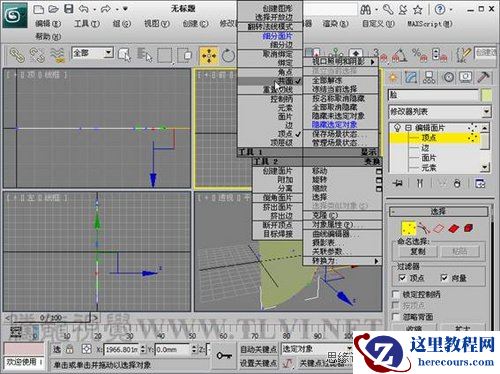Toggle the Percent Snap icon
The height and width of the screenshot is (374, 500).
(419, 55)
